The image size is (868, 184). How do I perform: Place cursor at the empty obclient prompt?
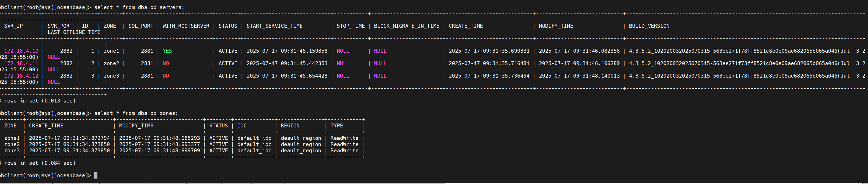pos(96,175)
